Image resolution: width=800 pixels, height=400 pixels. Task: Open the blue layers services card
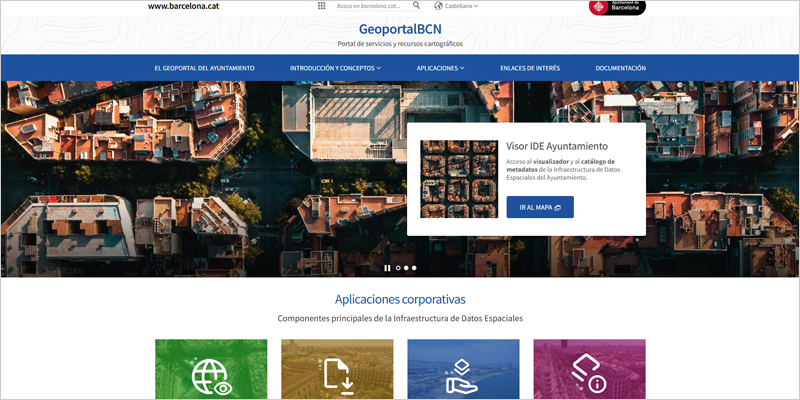463,369
